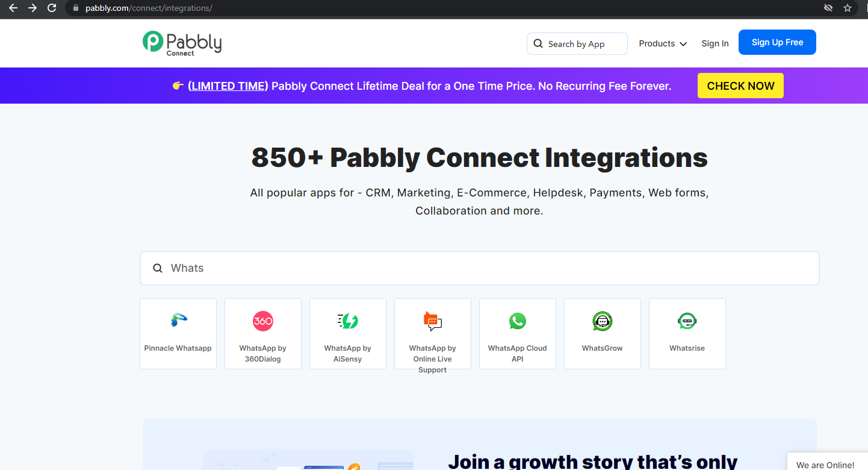Open the Whatsrise label
The image size is (868, 470).
tap(687, 348)
